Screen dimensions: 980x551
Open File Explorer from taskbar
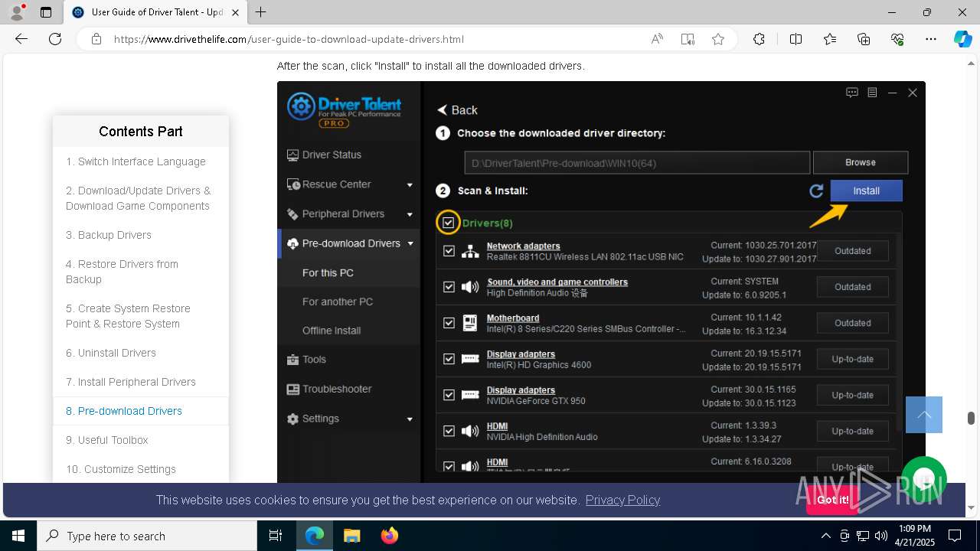pyautogui.click(x=352, y=536)
